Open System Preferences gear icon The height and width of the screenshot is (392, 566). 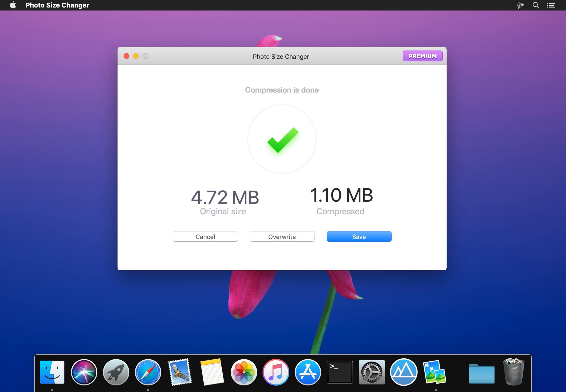pyautogui.click(x=371, y=372)
